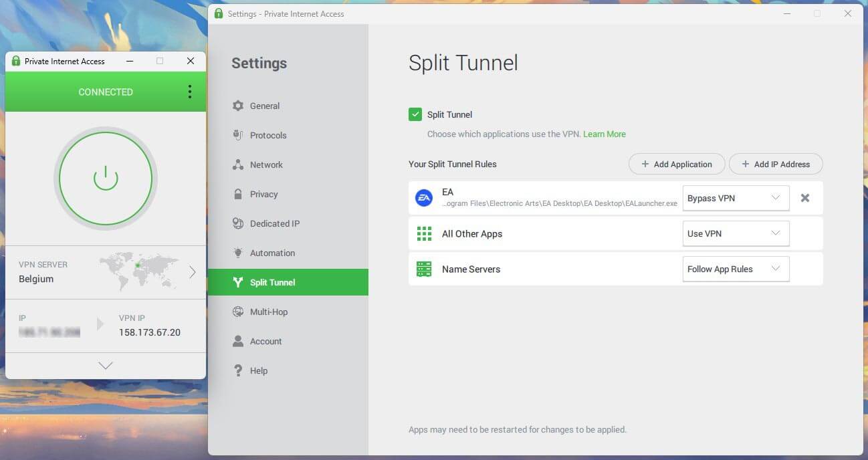Open the three-dot menu in PIA window
The height and width of the screenshot is (460, 868).
point(190,92)
